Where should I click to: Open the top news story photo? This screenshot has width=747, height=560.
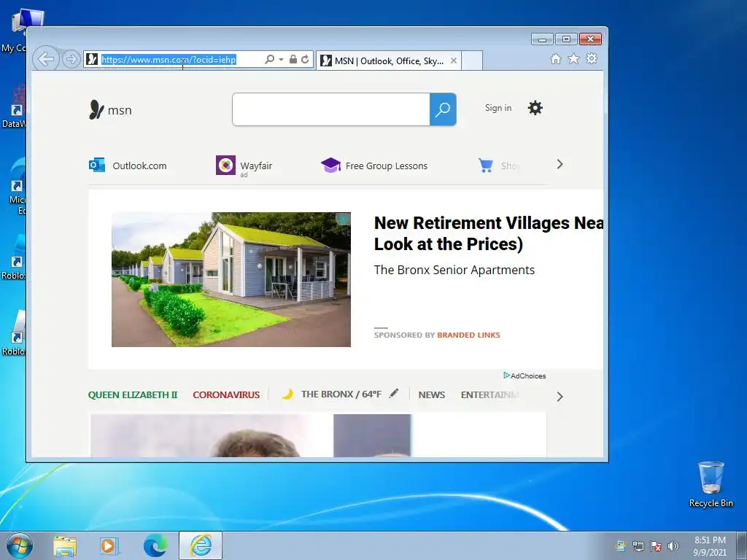point(251,435)
